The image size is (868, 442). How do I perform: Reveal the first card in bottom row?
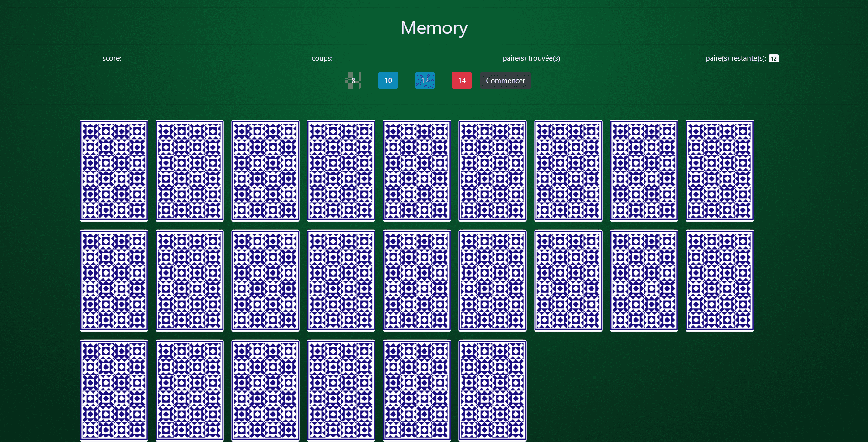[x=114, y=390]
